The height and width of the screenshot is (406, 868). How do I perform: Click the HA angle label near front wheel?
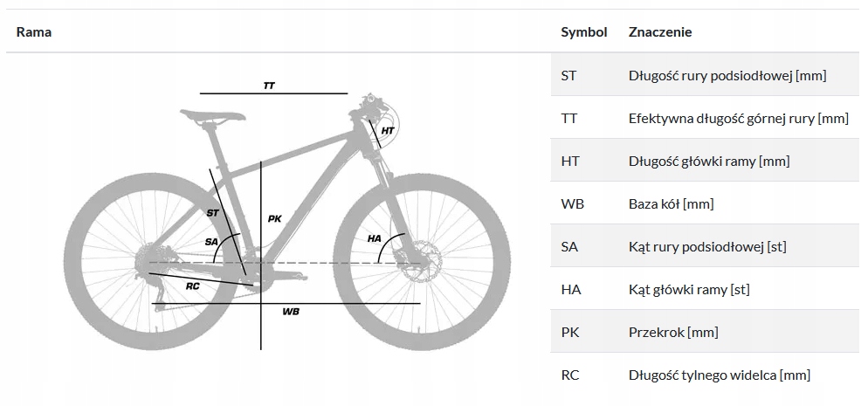[x=375, y=239]
